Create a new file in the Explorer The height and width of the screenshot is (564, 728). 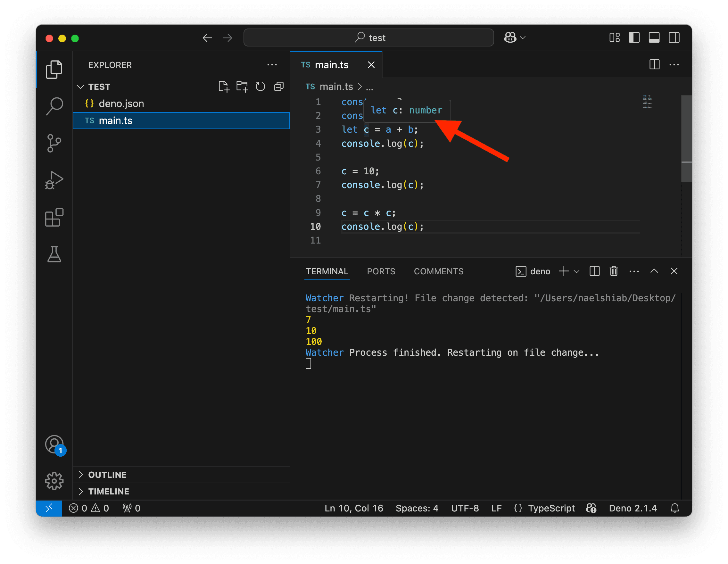tap(224, 86)
